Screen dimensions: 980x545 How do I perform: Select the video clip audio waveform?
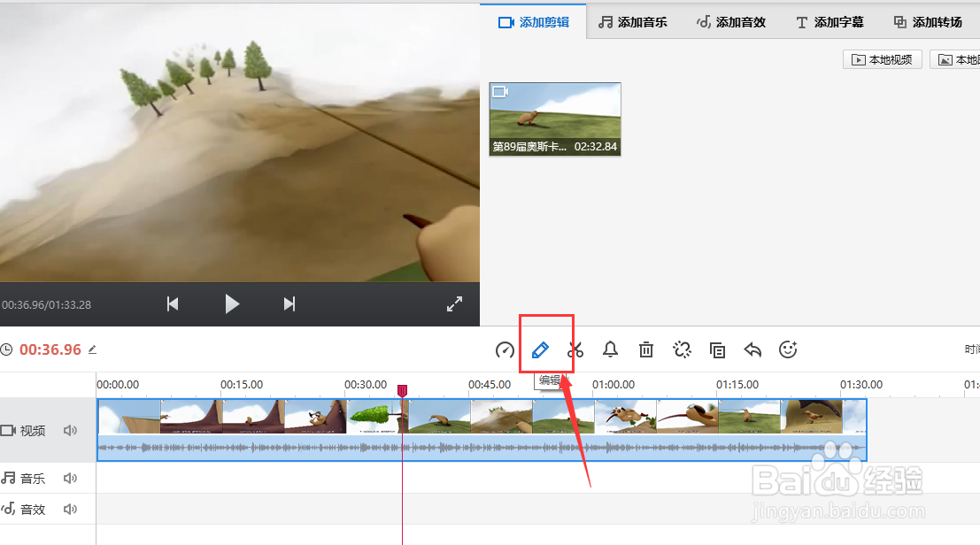[482, 448]
